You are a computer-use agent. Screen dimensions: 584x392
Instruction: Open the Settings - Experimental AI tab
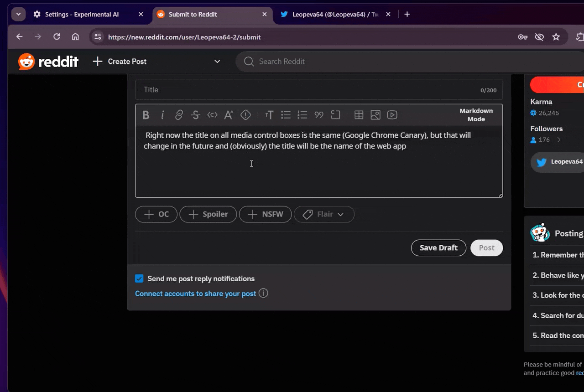pyautogui.click(x=82, y=14)
